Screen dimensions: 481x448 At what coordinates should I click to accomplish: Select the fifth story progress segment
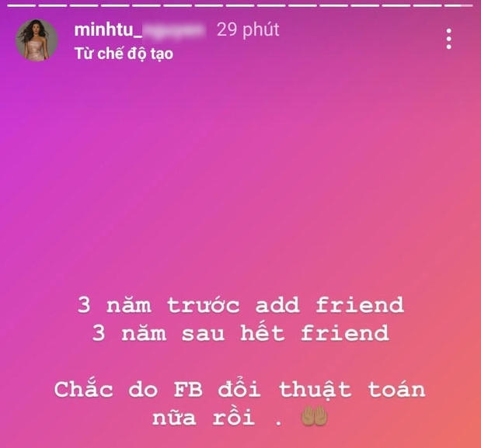[146, 5]
